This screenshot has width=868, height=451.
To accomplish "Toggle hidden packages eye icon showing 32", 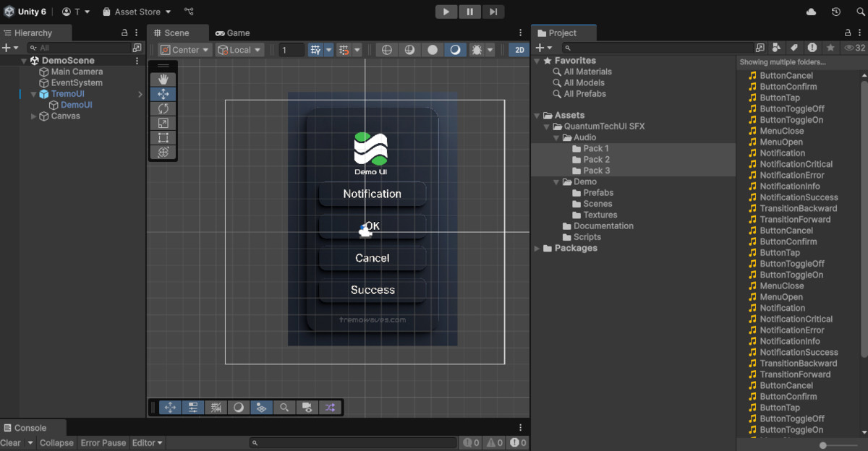I will click(x=854, y=48).
